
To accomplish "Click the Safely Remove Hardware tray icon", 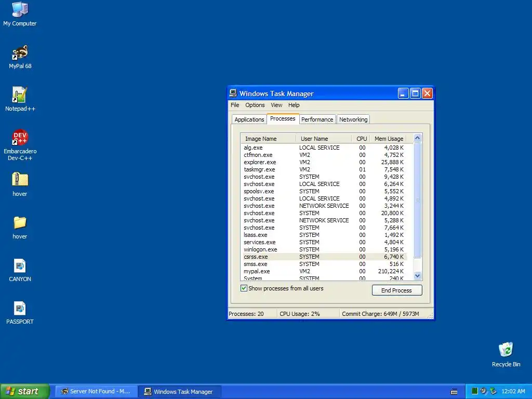I will pos(493,391).
